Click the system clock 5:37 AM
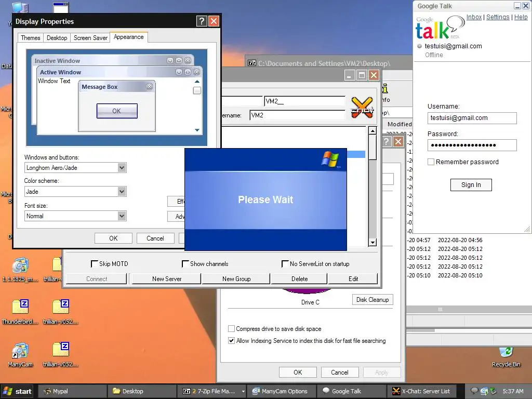Image resolution: width=532 pixels, height=399 pixels. pos(513,391)
